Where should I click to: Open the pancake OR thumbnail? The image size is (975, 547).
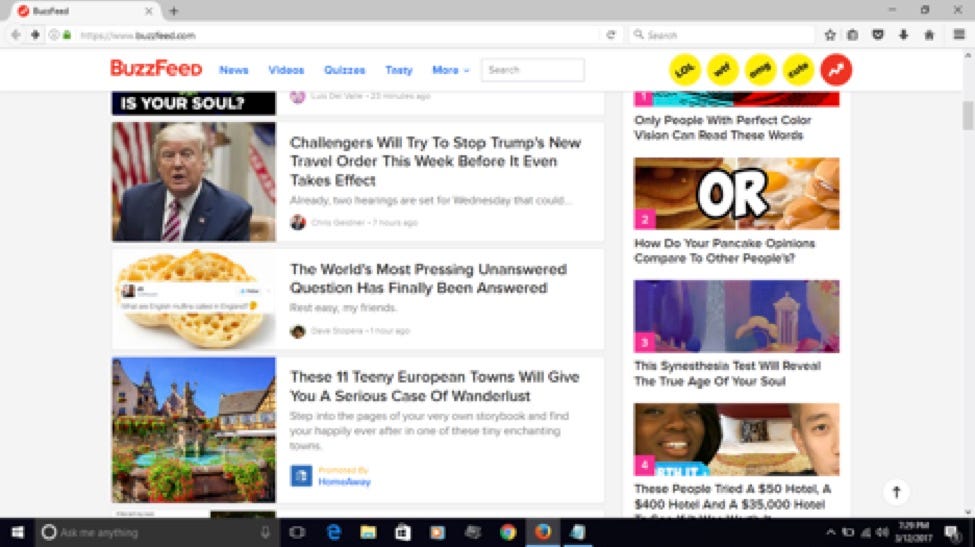tap(736, 193)
